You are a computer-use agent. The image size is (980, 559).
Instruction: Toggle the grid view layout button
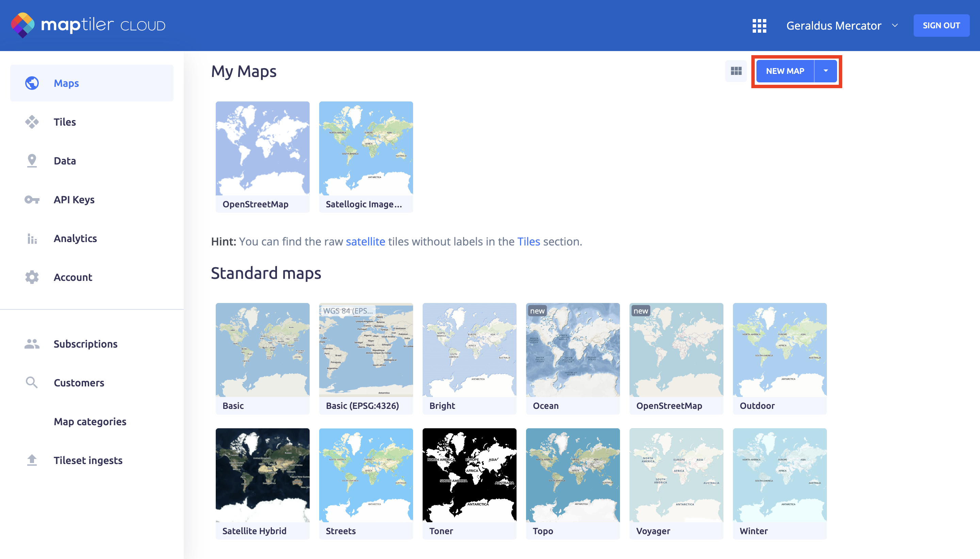pyautogui.click(x=736, y=71)
